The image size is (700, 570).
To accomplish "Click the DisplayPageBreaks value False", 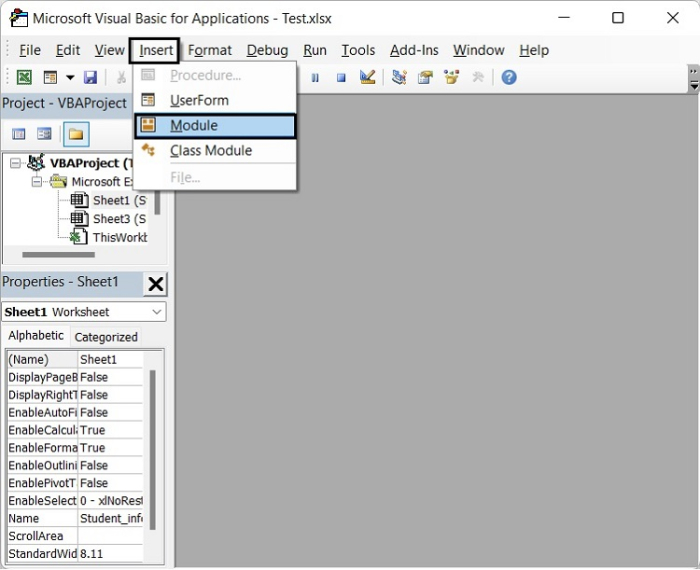I will 110,377.
